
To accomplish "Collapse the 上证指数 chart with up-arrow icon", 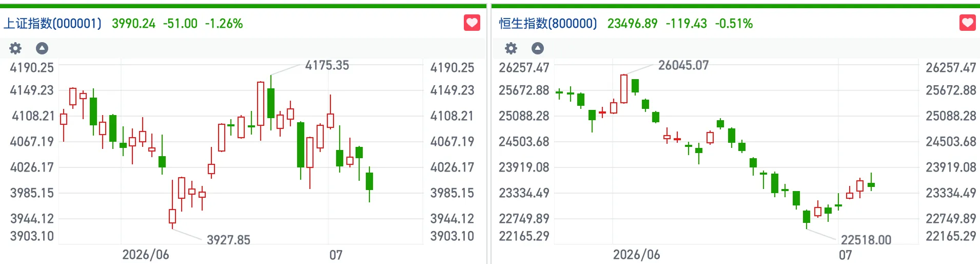I will pos(42,48).
